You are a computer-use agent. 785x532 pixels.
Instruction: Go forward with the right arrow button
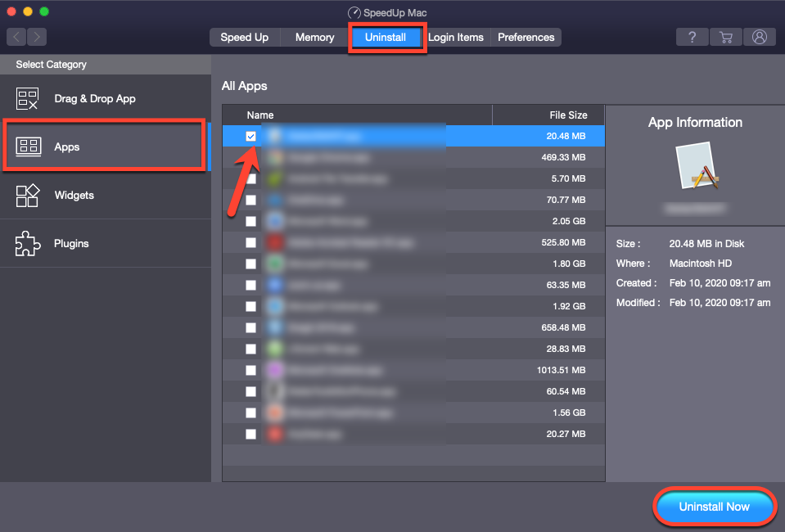[37, 37]
